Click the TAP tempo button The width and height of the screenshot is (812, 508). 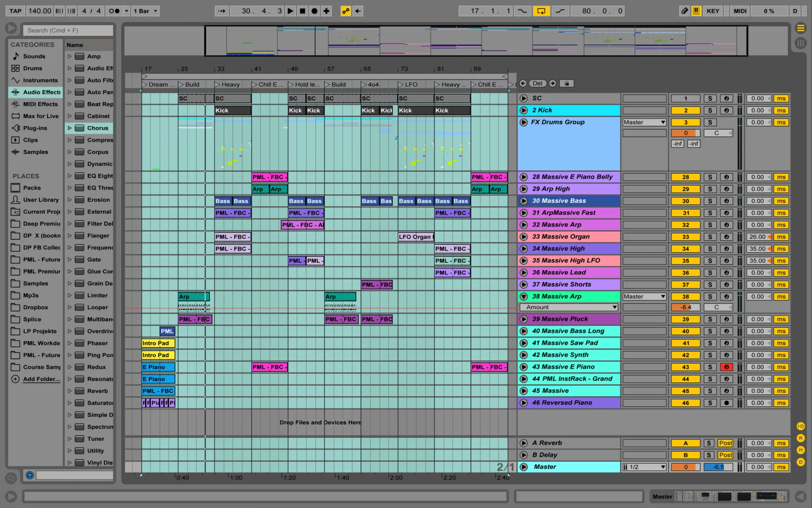pos(15,11)
